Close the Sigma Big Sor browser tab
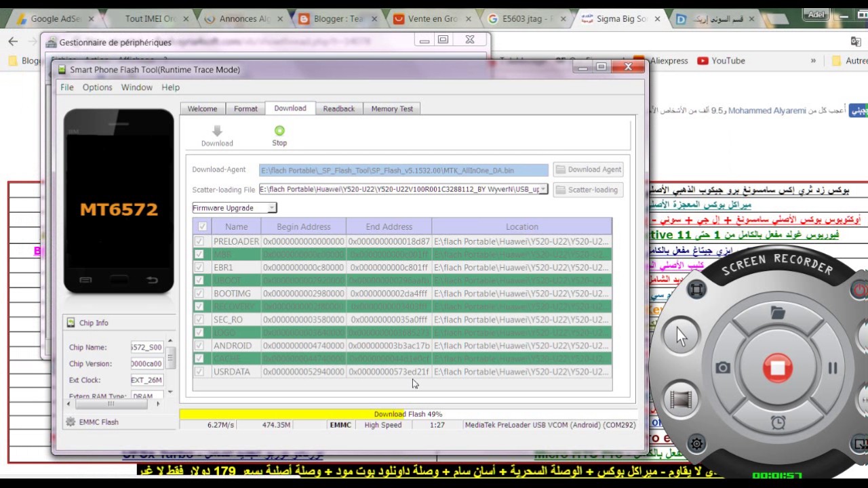This screenshot has width=868, height=488. (x=656, y=19)
